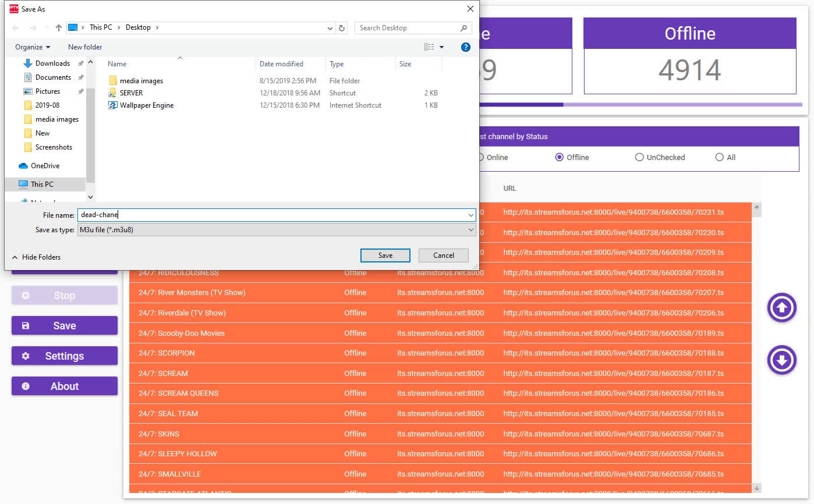Screen dimensions: 814x504
Task: Open the Save as type dropdown
Action: tap(276, 230)
